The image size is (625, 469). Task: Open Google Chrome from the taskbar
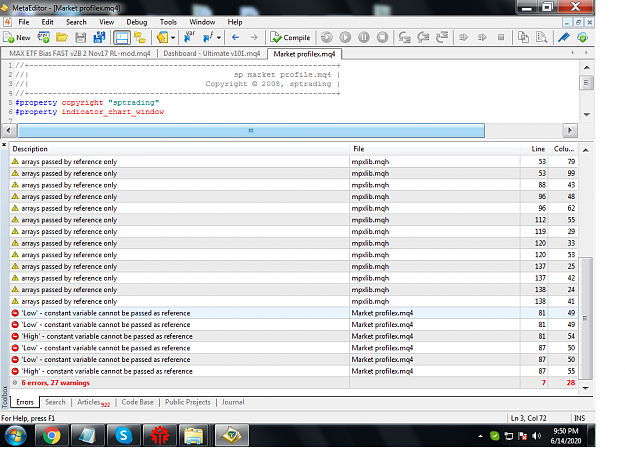[x=51, y=435]
